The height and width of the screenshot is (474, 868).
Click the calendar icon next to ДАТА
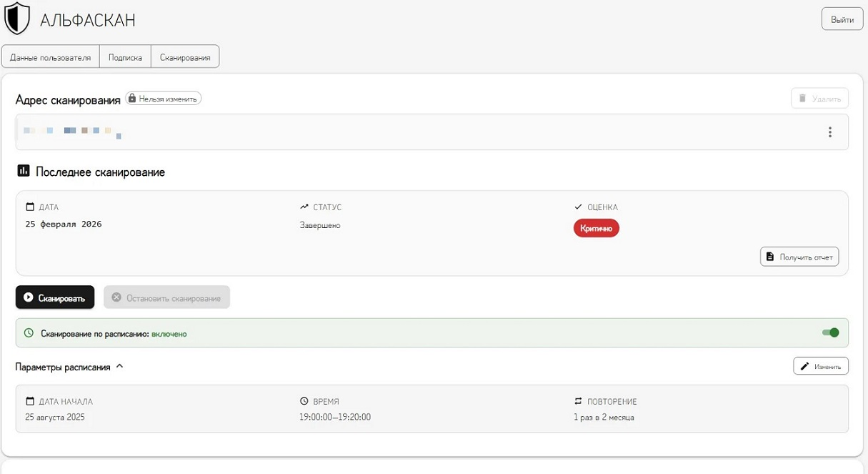30,207
